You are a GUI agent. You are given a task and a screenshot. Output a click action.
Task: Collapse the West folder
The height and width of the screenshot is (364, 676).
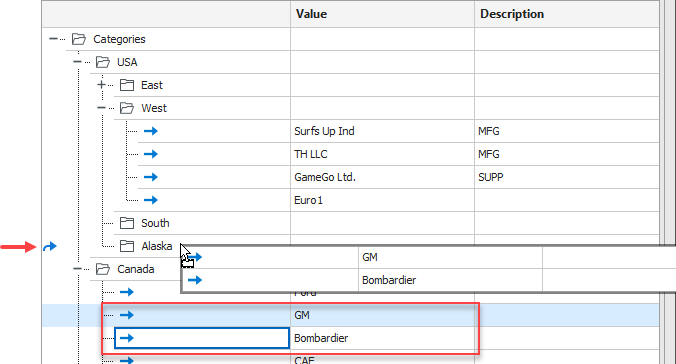[101, 108]
